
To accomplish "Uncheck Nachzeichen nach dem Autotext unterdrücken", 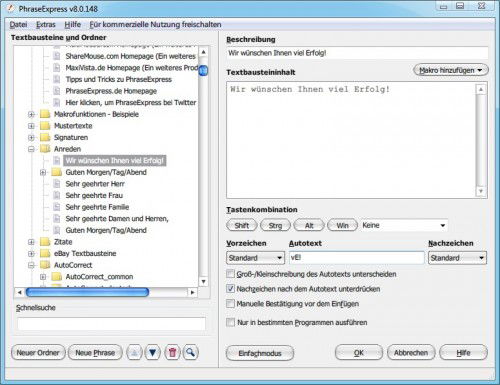I will (230, 289).
